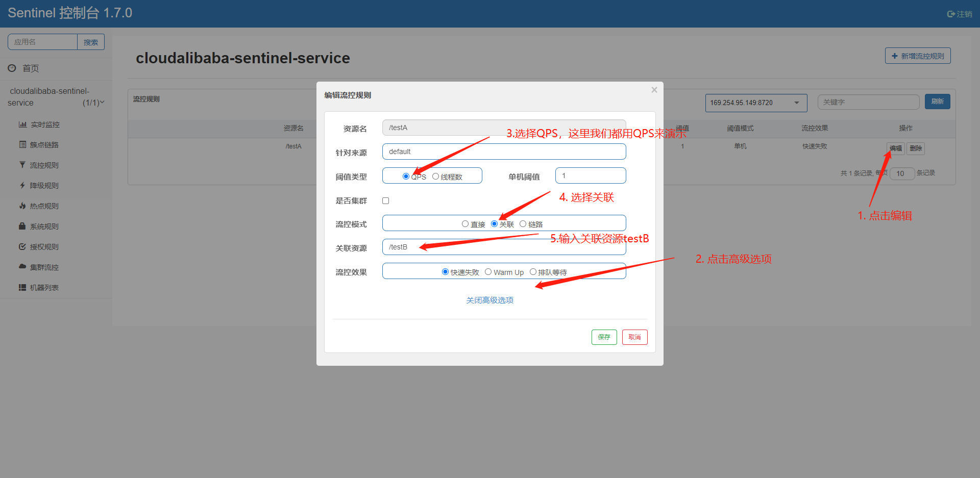Go to 机器列表 menu item

[x=44, y=288]
